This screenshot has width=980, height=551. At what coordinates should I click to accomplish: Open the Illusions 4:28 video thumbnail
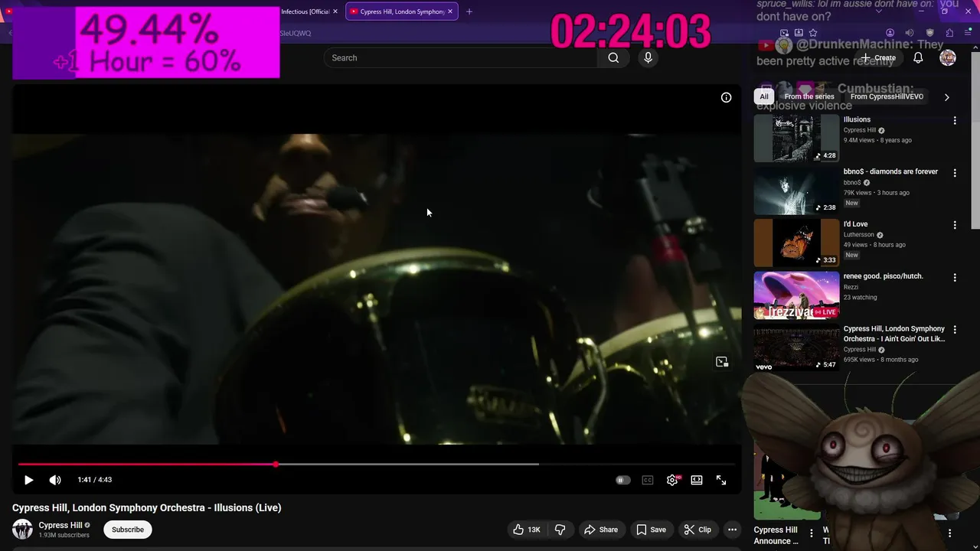[797, 139]
